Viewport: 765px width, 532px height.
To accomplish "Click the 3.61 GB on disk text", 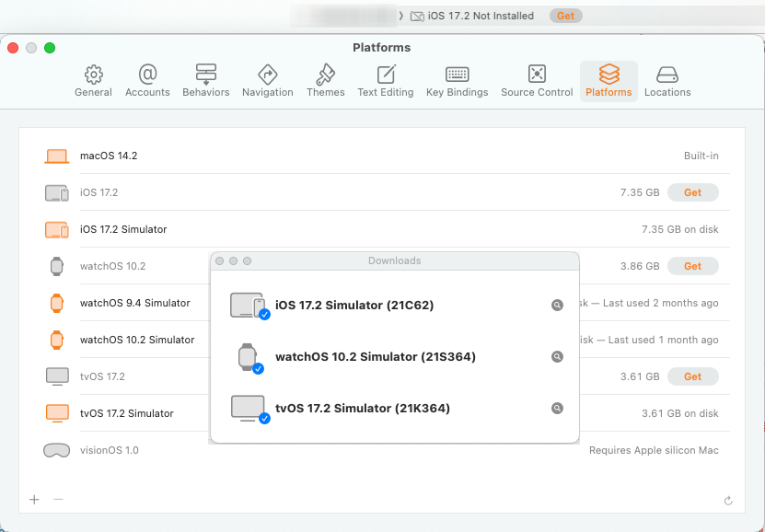I will (680, 413).
